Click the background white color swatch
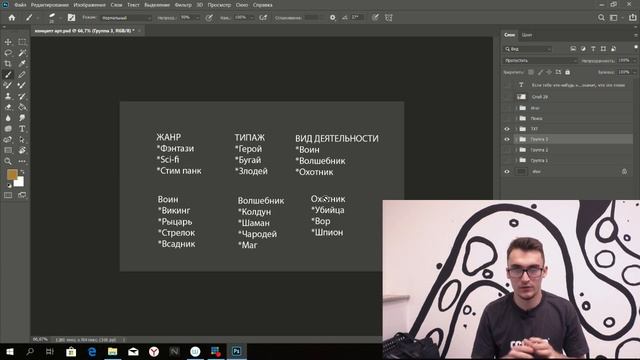Viewport: 640px width, 360px height. 20,183
